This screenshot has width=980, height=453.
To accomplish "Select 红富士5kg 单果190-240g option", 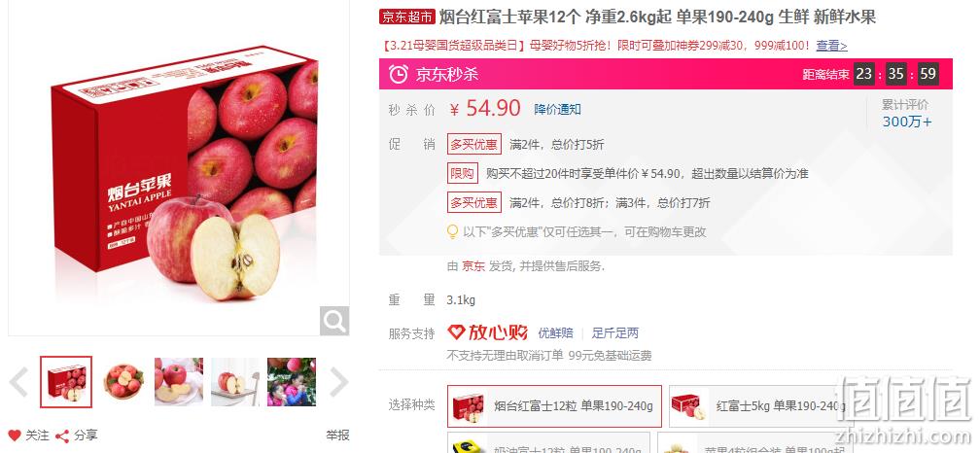I will (760, 406).
